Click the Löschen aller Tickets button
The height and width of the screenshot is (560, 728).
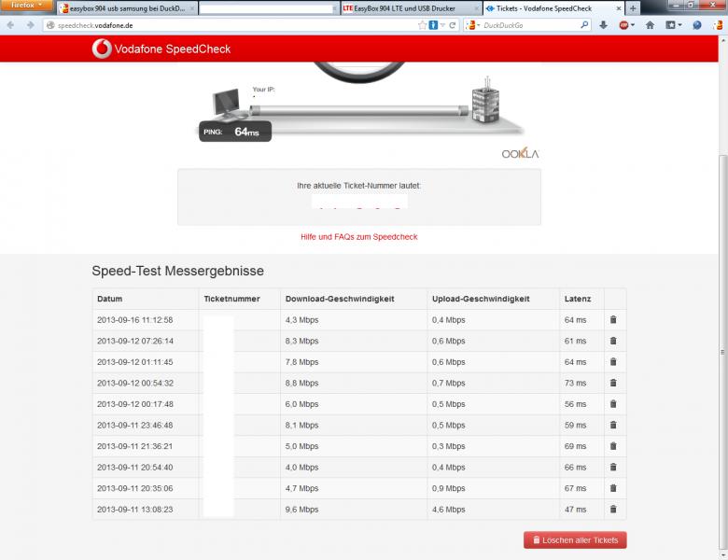tap(575, 540)
